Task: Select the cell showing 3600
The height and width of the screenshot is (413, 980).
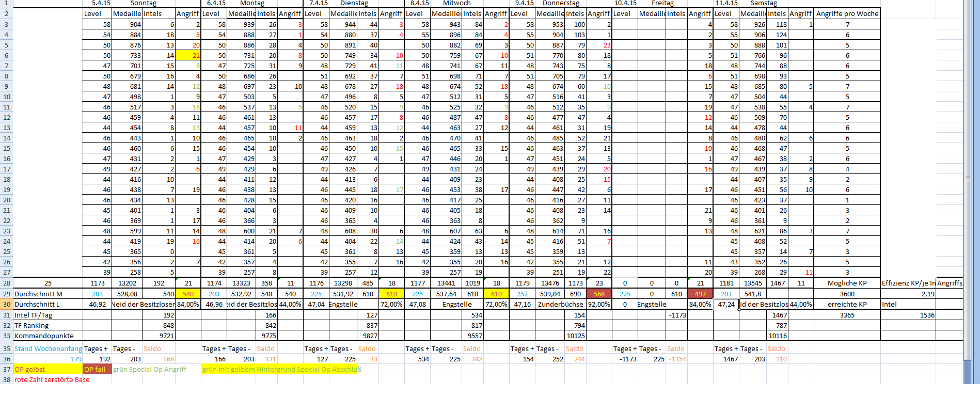Action: (x=847, y=294)
